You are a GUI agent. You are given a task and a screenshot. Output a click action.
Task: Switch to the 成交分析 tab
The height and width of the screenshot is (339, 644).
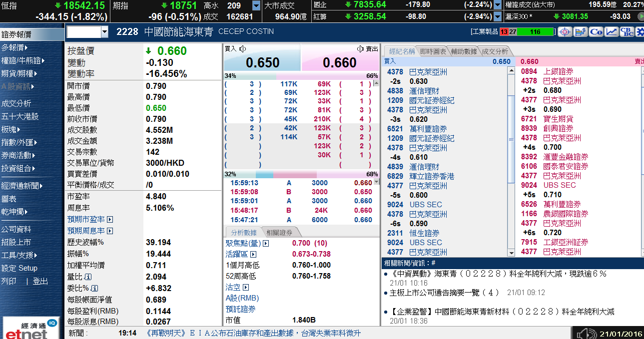495,51
